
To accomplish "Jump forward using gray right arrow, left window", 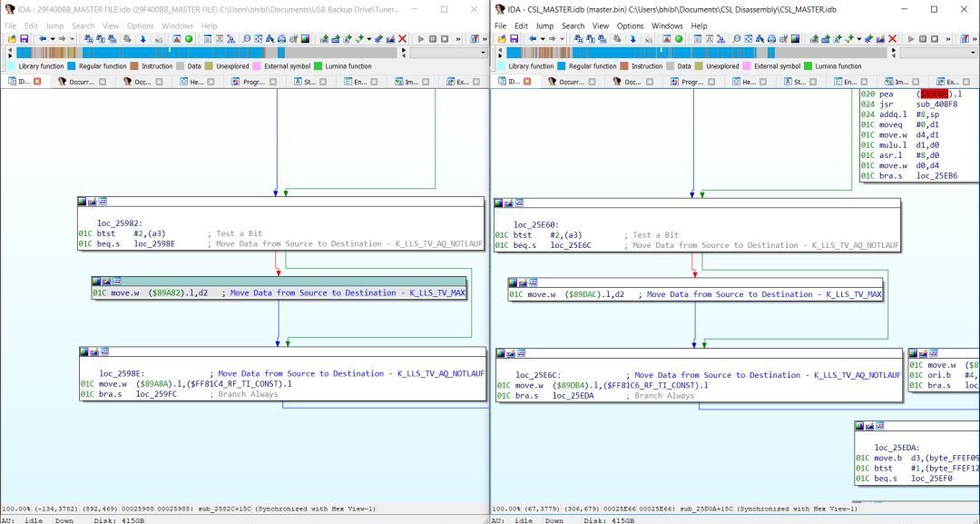I will click(62, 39).
